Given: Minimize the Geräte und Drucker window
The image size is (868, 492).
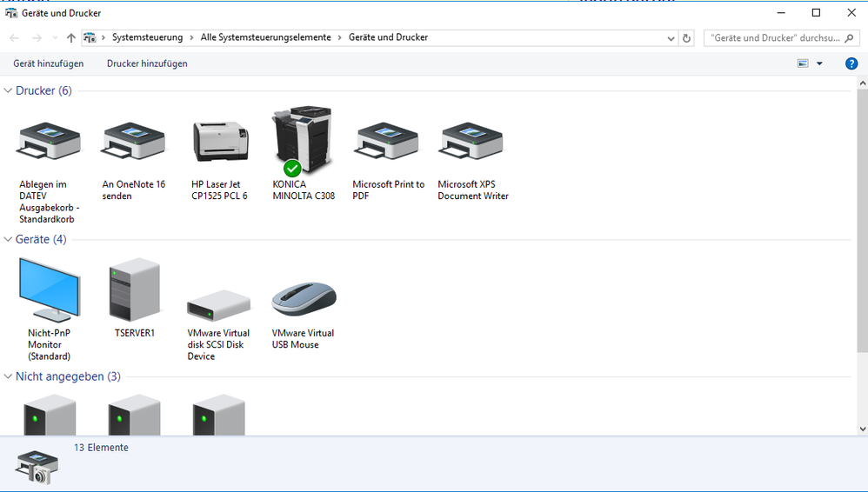Looking at the screenshot, I should [x=781, y=13].
